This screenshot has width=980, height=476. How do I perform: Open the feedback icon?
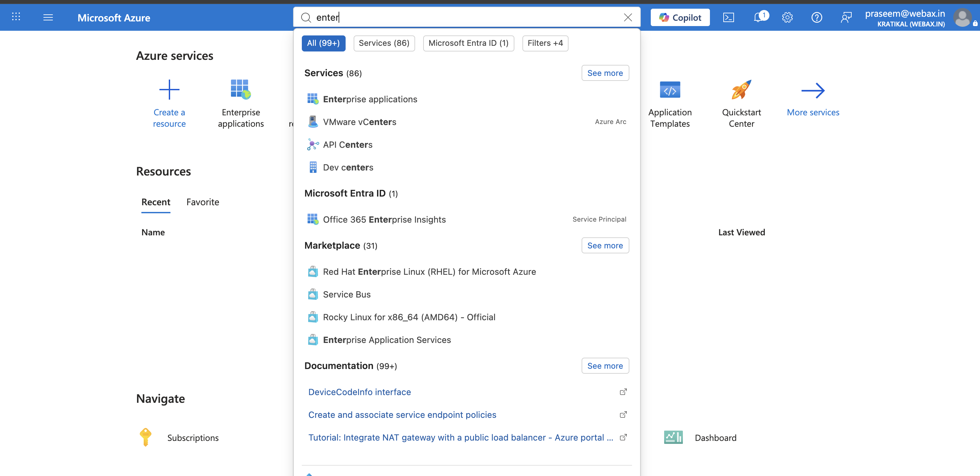(x=846, y=17)
